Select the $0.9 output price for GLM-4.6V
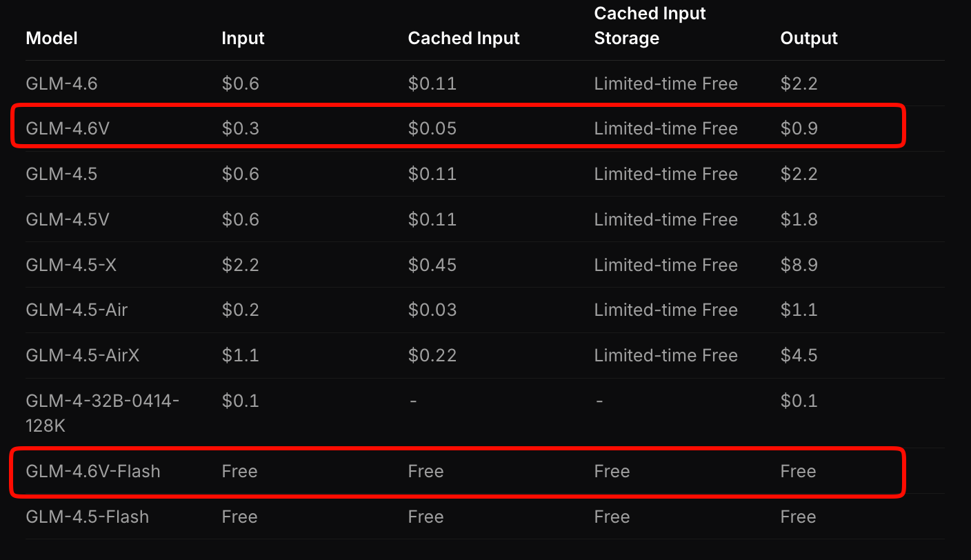Screen dimensions: 971x560 pyautogui.click(x=799, y=128)
